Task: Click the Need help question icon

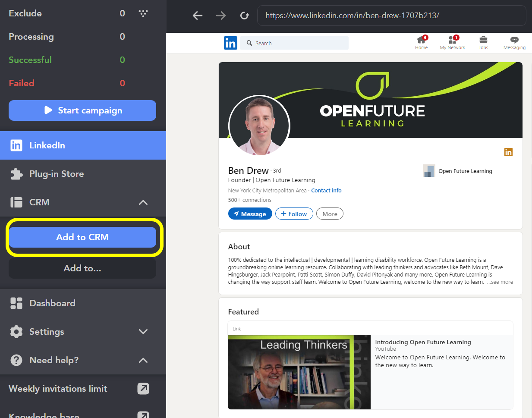Action: tap(16, 360)
